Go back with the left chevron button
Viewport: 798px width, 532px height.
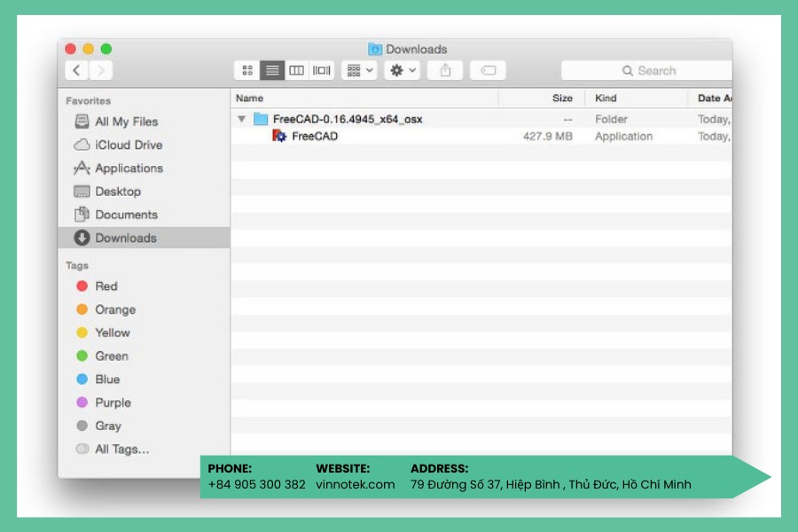[x=76, y=70]
